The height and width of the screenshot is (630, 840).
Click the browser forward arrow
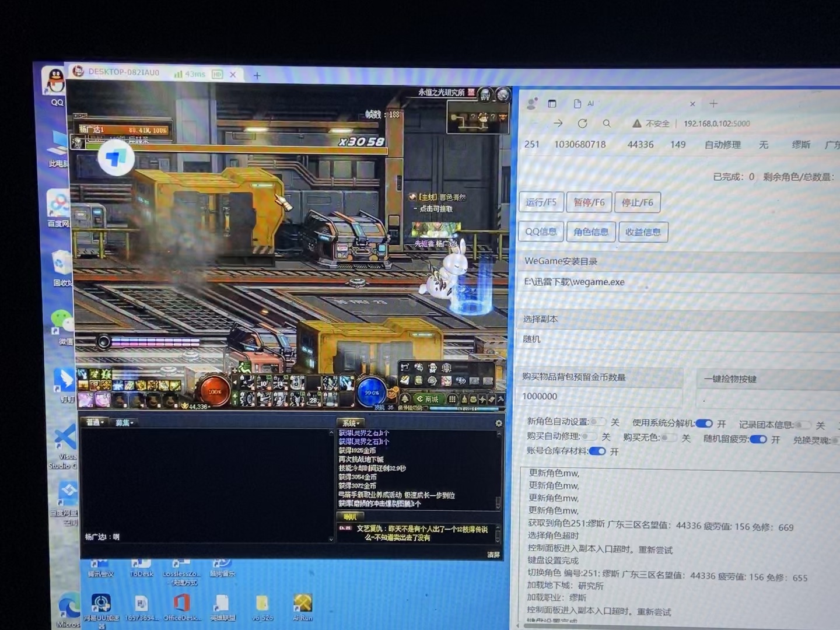coord(558,123)
